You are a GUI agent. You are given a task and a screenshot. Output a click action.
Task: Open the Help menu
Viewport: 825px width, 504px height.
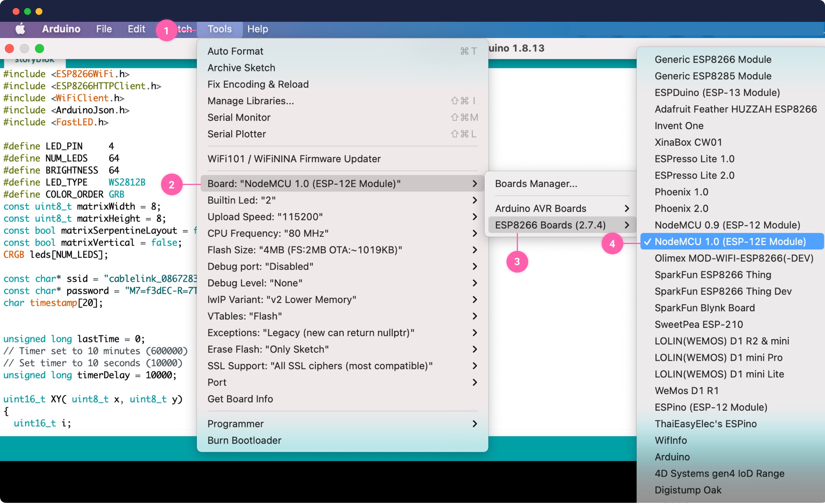(x=258, y=29)
